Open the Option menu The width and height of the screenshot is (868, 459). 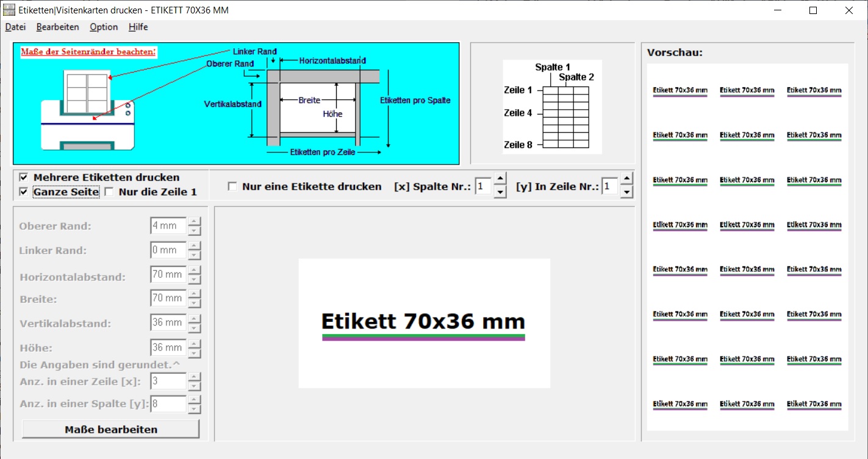(x=104, y=27)
